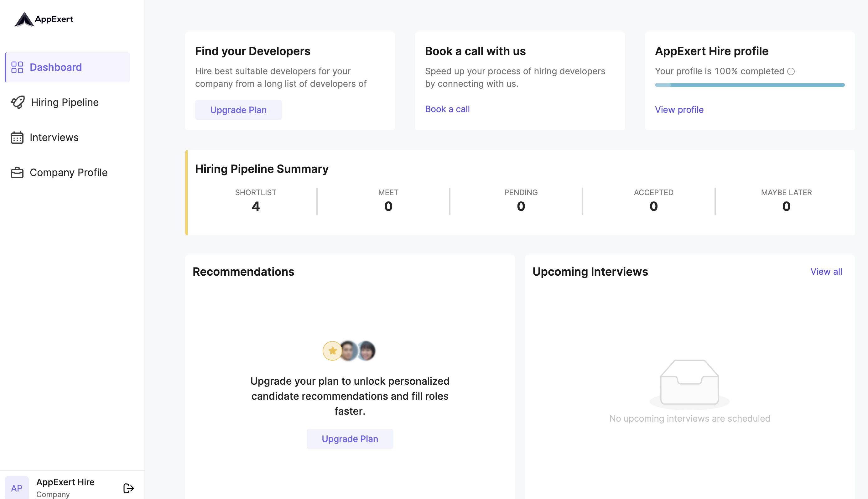
Task: Click the Recommendations heading
Action: click(243, 272)
